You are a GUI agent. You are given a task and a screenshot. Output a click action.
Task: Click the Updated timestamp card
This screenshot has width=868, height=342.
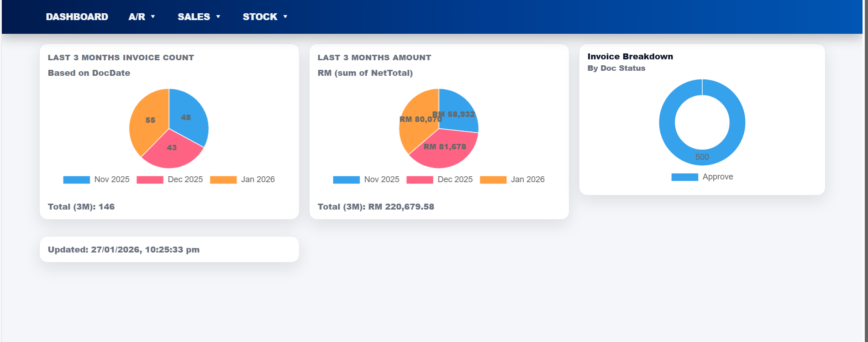[x=169, y=249]
